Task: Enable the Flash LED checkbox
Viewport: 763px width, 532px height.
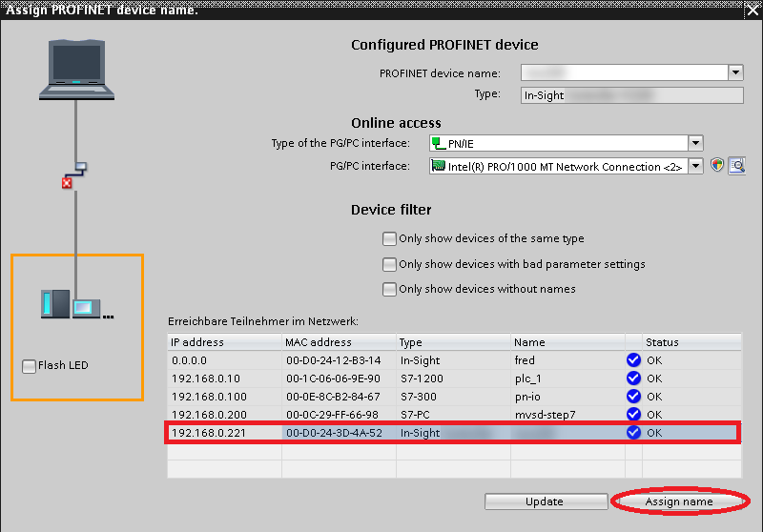Action: click(x=29, y=366)
